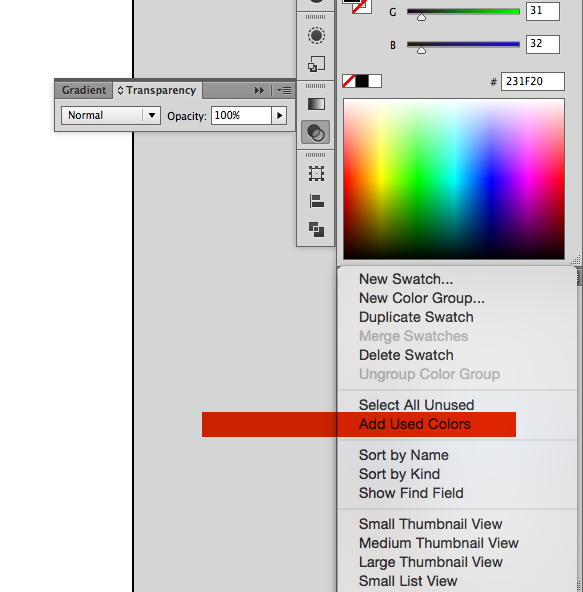Switch to Small List View
Screen dimensions: 583x592
pyautogui.click(x=408, y=581)
